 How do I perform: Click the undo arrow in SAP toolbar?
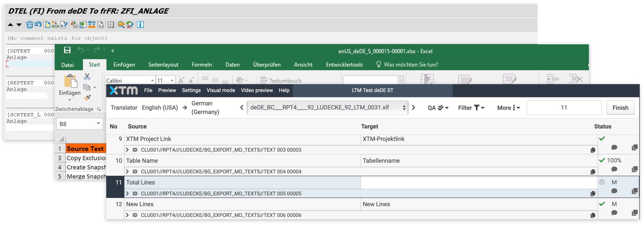38,25
